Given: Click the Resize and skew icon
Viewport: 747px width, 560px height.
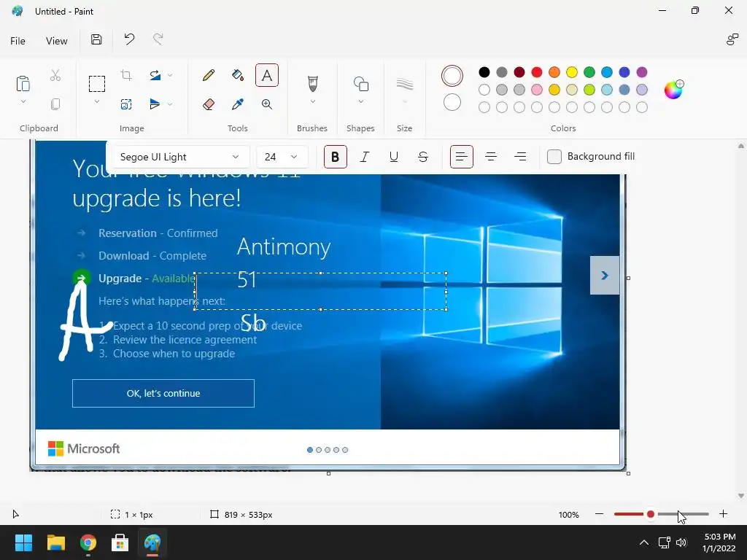Looking at the screenshot, I should click(126, 104).
